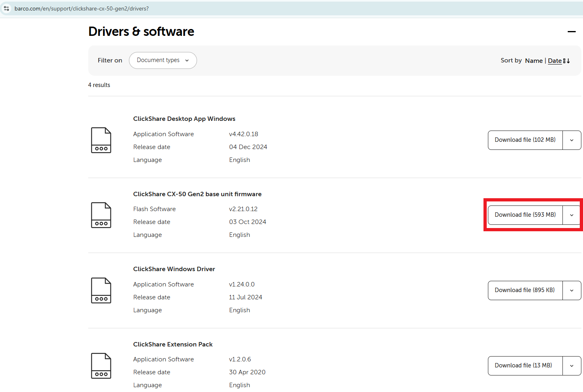Download firmware file (593 MB)

[x=525, y=215]
